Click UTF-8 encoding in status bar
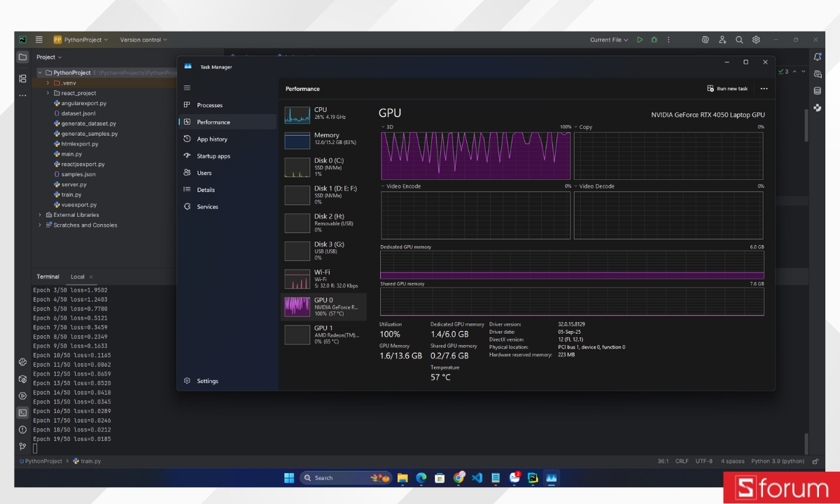The width and height of the screenshot is (840, 504). coord(704,461)
